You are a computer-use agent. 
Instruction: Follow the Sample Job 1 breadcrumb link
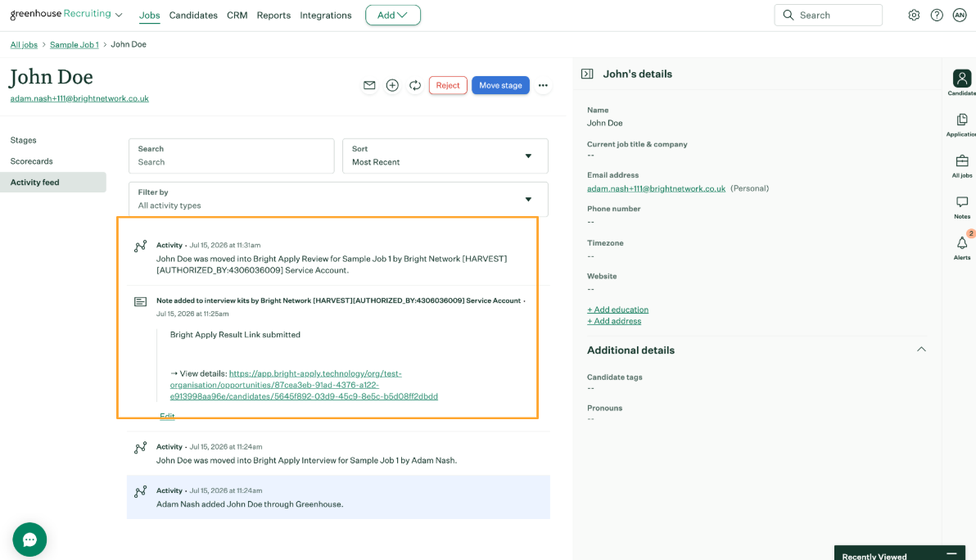74,45
